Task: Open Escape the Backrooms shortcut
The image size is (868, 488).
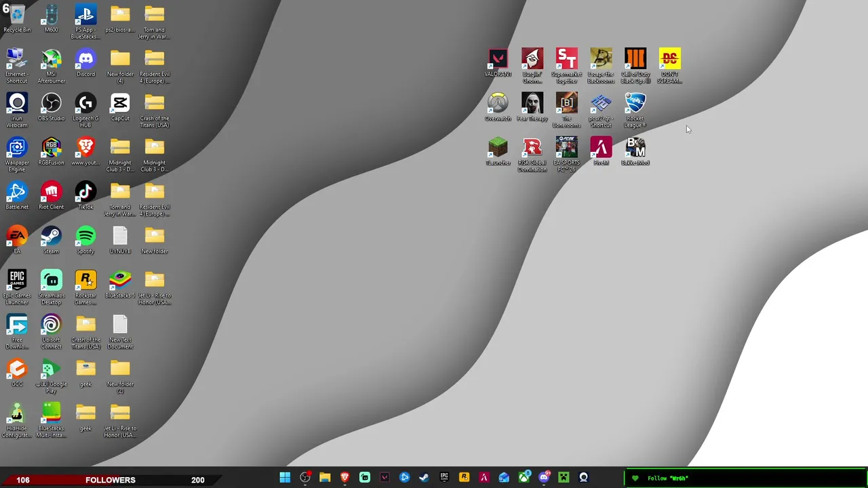Action: point(601,66)
